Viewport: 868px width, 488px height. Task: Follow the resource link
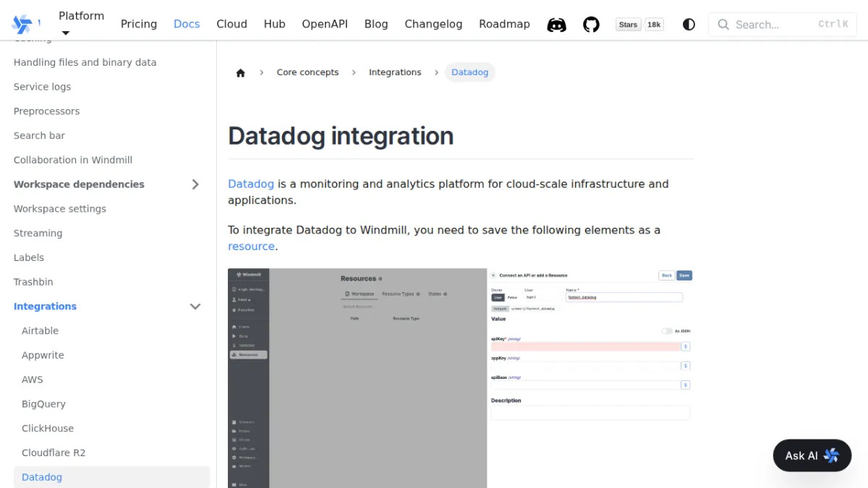(251, 246)
